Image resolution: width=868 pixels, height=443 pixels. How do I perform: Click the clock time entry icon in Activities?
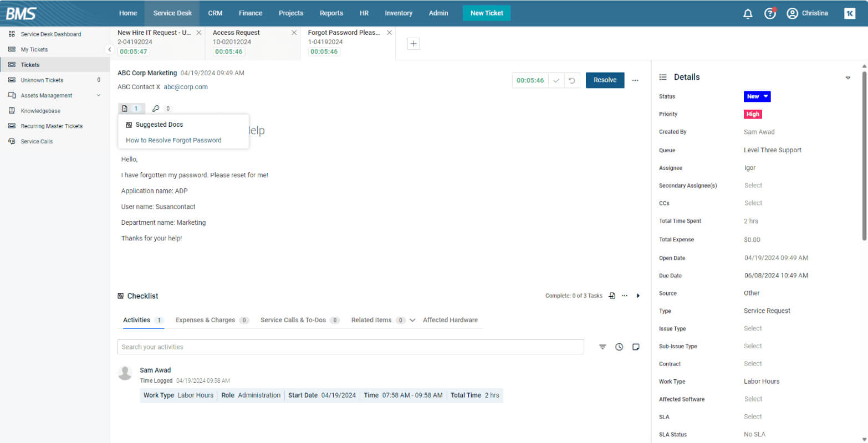(619, 347)
